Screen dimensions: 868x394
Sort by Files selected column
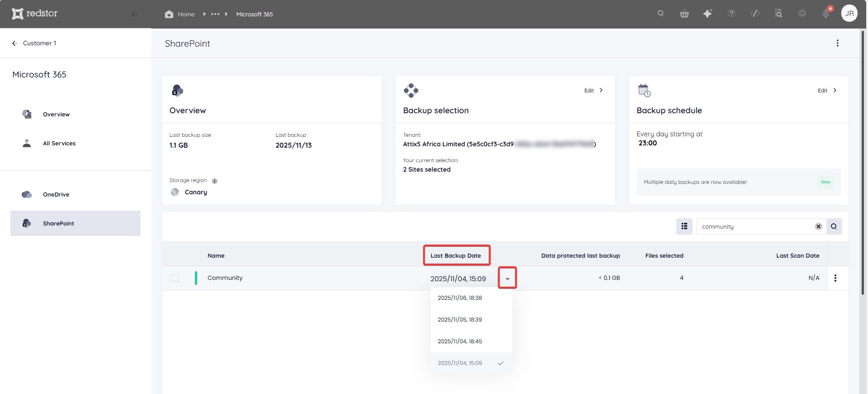point(664,255)
